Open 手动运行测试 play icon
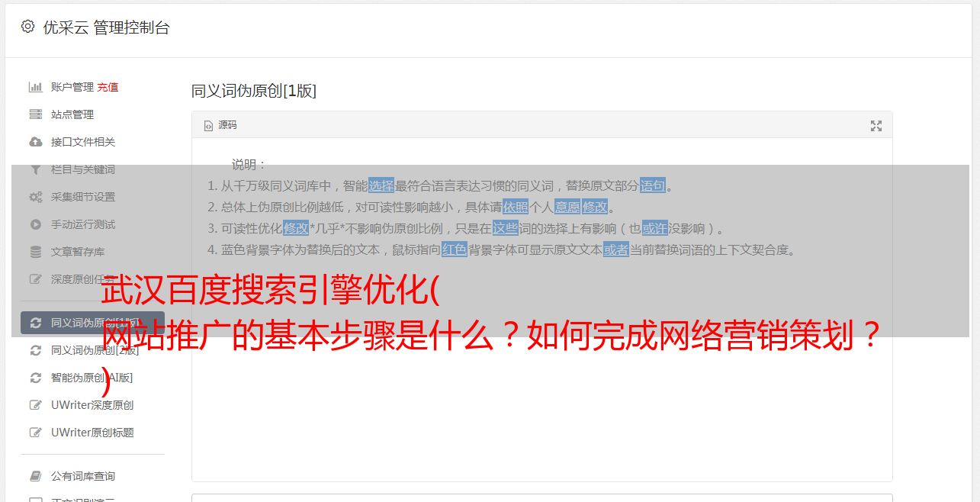 35,224
